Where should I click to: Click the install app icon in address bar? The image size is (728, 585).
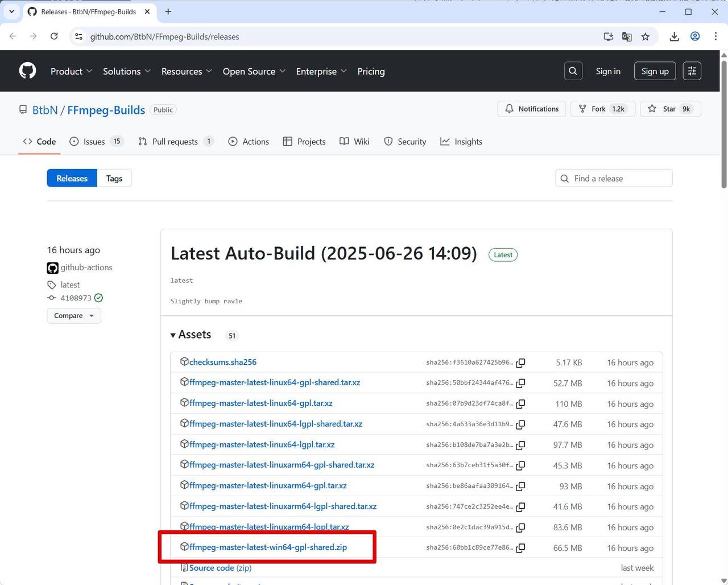[608, 36]
